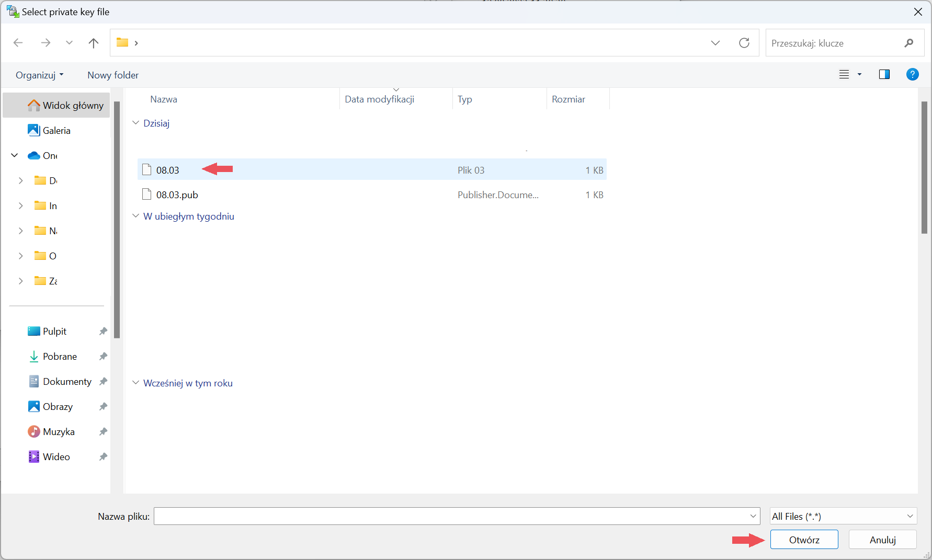Collapse the W ubiegłym tygodniu group
This screenshot has width=932, height=560.
(x=136, y=216)
